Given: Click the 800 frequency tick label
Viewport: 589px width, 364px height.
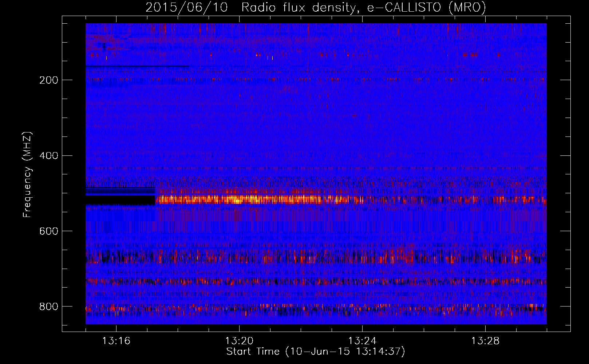Looking at the screenshot, I should pos(49,306).
